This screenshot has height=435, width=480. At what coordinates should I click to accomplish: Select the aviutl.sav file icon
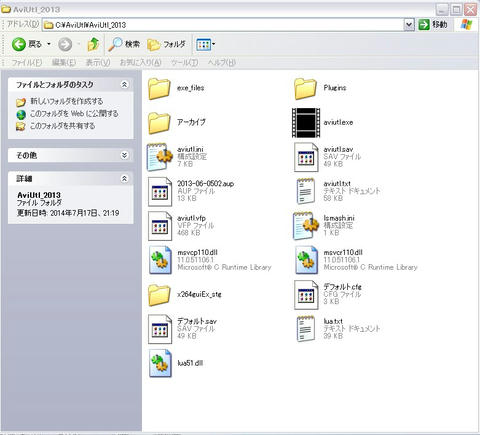click(306, 157)
